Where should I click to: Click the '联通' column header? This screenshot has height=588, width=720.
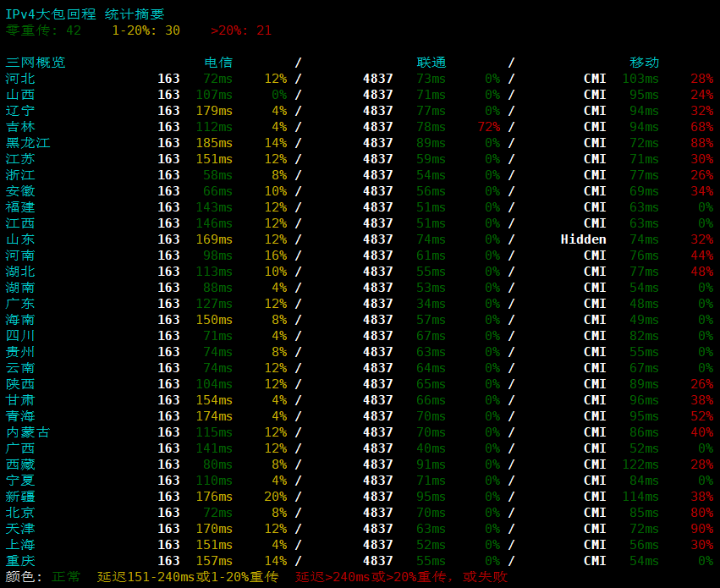point(431,63)
